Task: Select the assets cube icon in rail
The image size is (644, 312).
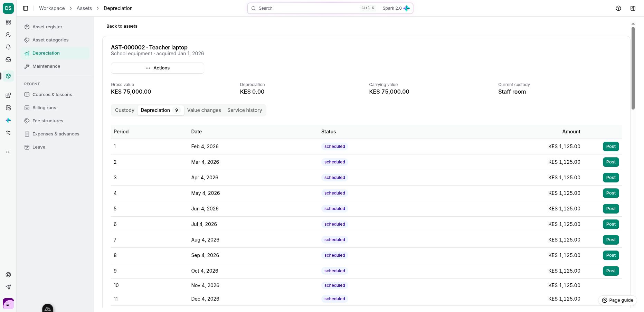Action: coord(8,76)
